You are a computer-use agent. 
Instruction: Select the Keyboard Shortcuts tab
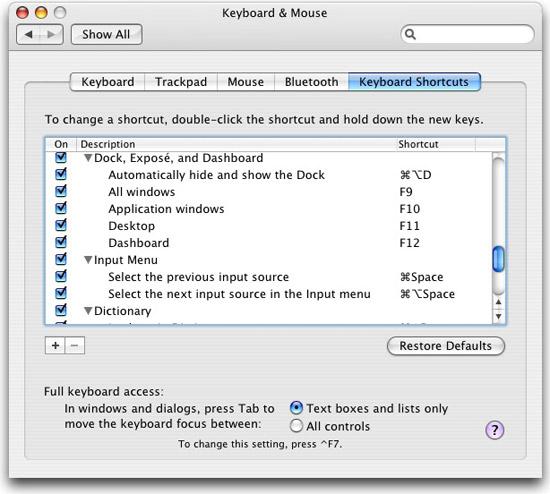(x=414, y=82)
